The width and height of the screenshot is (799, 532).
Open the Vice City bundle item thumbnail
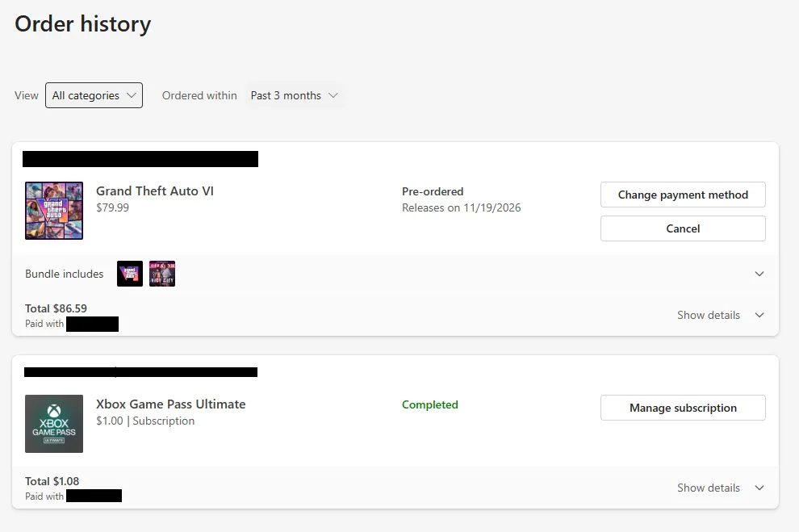162,274
